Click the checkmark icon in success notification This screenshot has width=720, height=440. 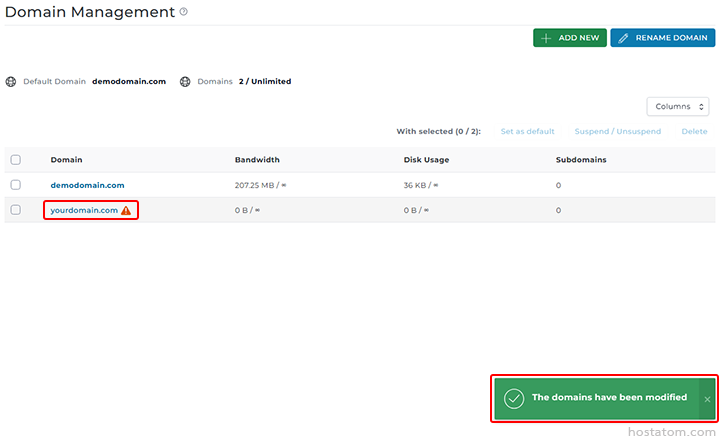514,398
